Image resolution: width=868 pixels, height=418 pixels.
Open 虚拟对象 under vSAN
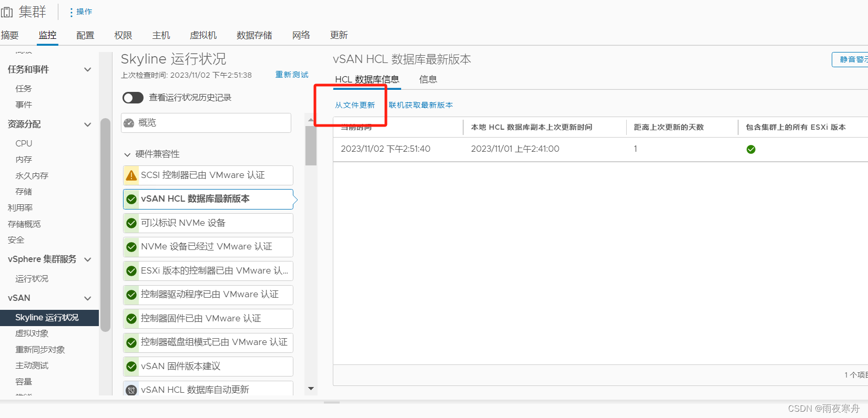pyautogui.click(x=32, y=333)
